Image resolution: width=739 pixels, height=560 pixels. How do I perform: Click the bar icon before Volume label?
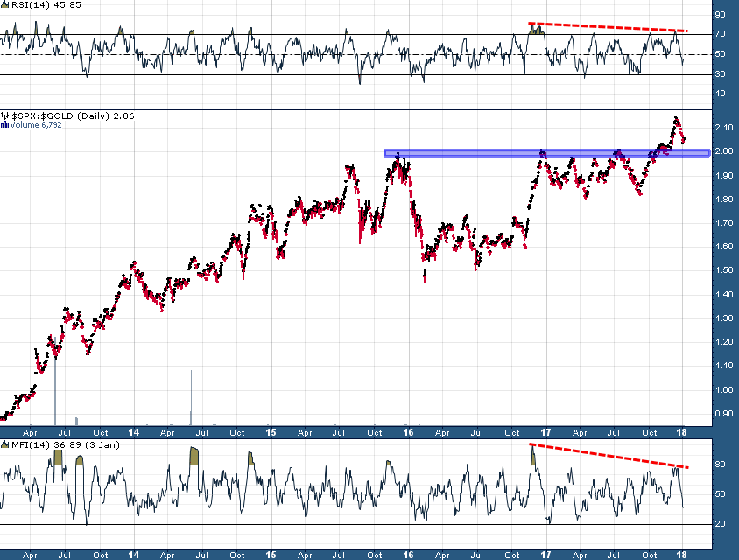(4, 125)
